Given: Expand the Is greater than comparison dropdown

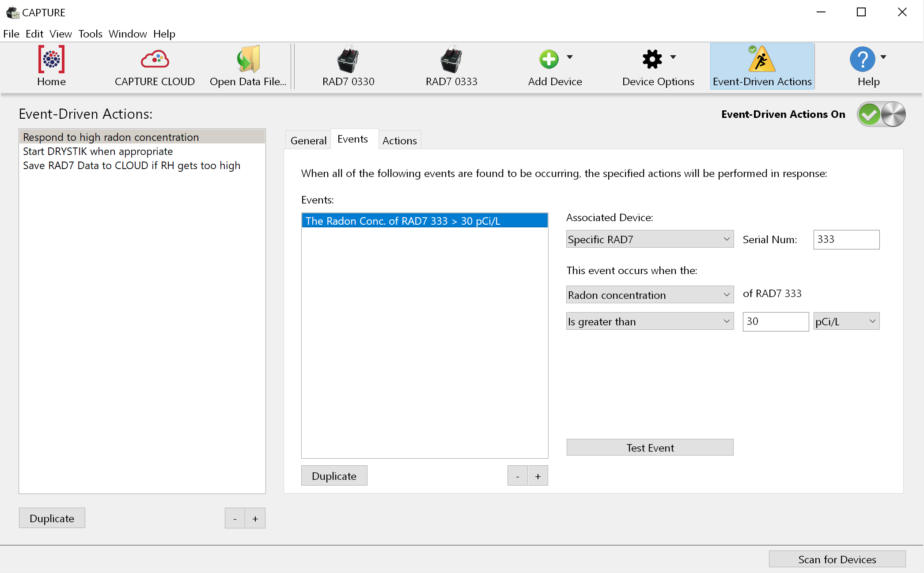Looking at the screenshot, I should (649, 321).
